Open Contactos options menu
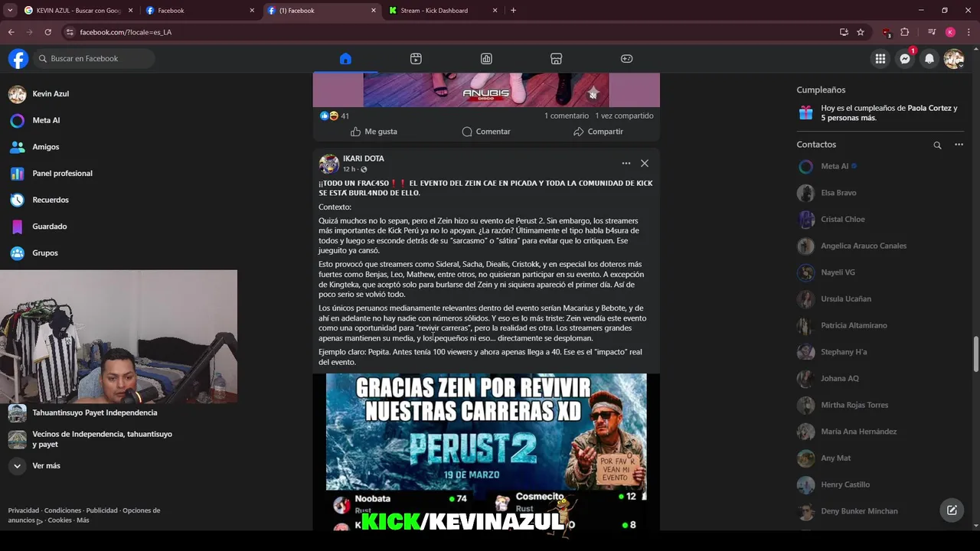Viewport: 980px width, 551px height. coord(959,145)
